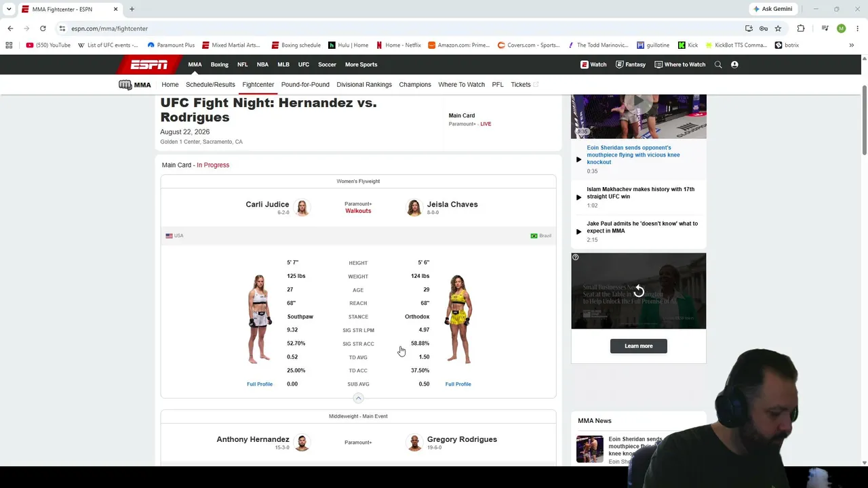The height and width of the screenshot is (488, 868).
Task: Open the ESPN search magnifier
Action: click(718, 64)
